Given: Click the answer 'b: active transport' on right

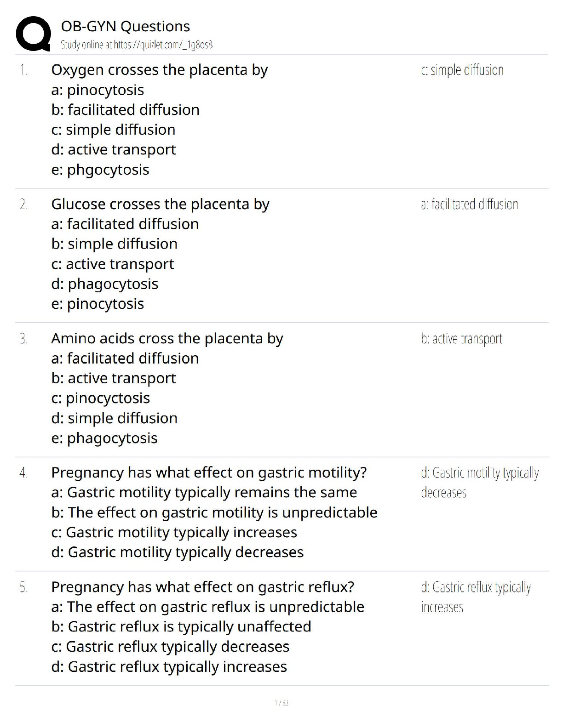Looking at the screenshot, I should click(461, 339).
